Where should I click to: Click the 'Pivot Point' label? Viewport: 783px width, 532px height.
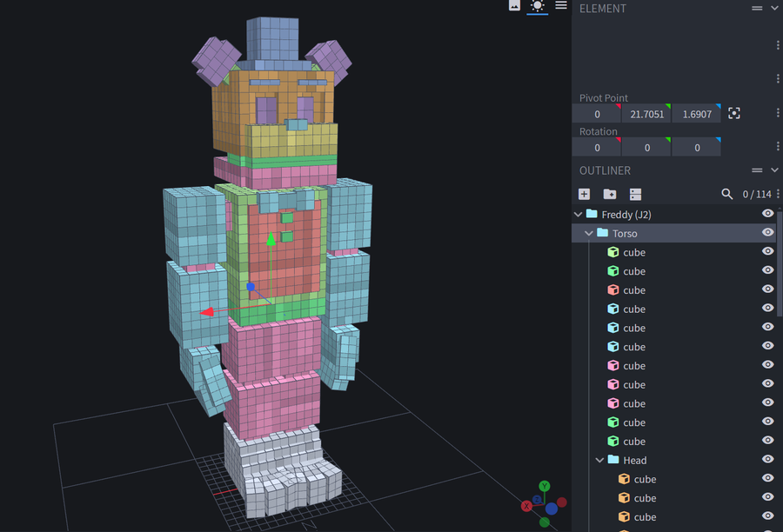pos(603,98)
